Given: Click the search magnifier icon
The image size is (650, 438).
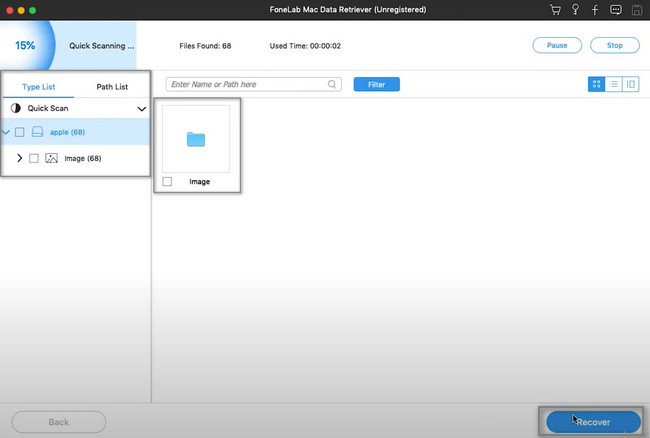Looking at the screenshot, I should click(332, 84).
